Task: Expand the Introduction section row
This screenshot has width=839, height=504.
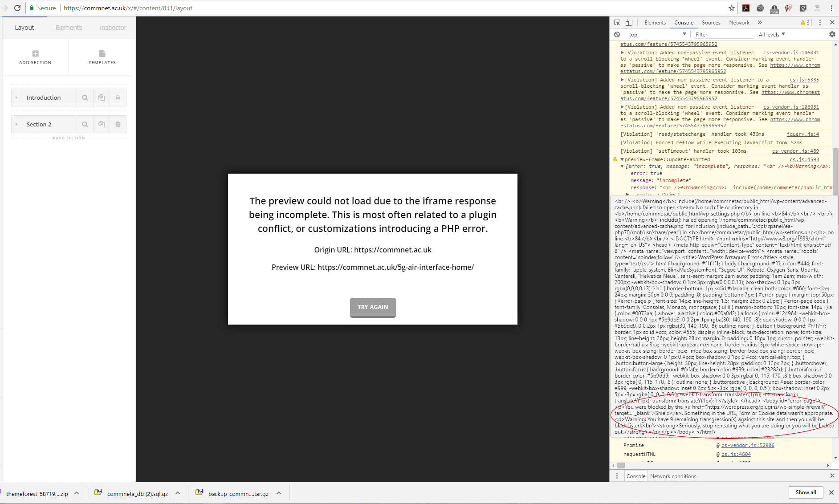Action: 16,98
